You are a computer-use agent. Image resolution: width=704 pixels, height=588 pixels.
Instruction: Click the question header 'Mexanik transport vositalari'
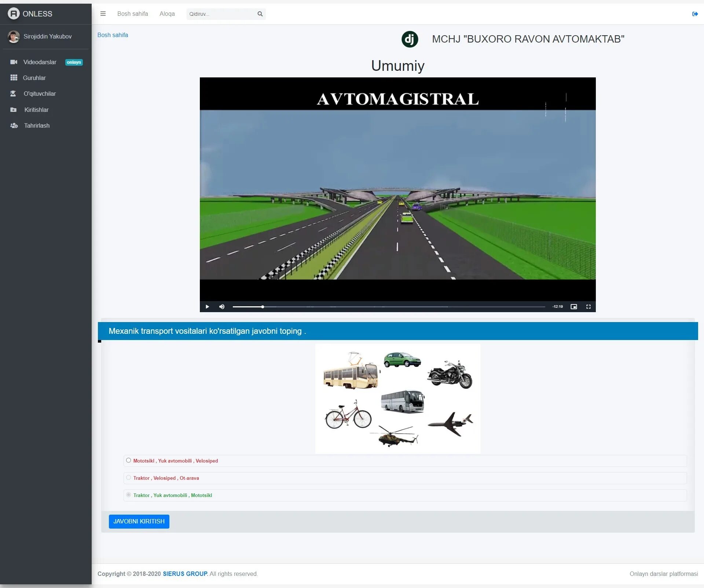(x=207, y=331)
